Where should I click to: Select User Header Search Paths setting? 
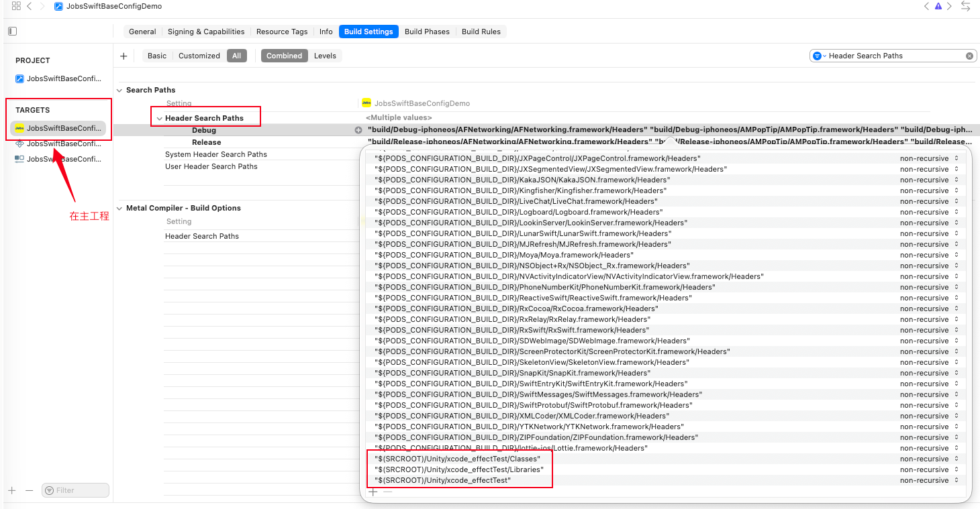[x=211, y=166]
